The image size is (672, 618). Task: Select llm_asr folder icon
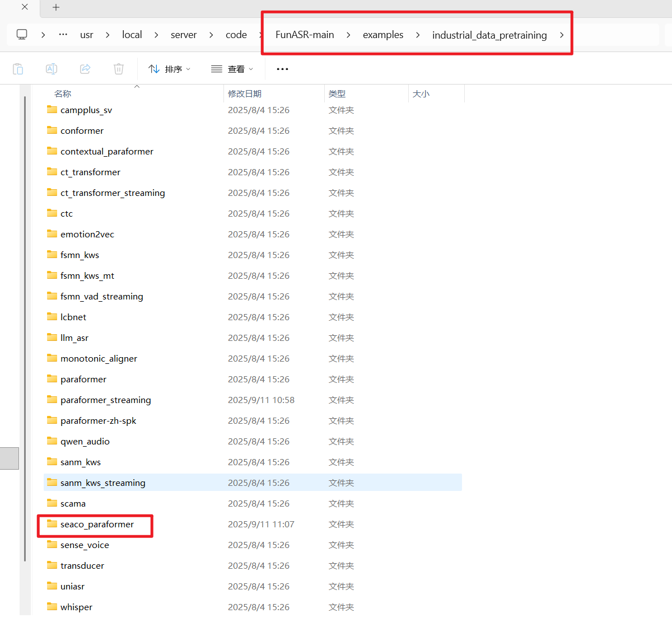(x=52, y=338)
